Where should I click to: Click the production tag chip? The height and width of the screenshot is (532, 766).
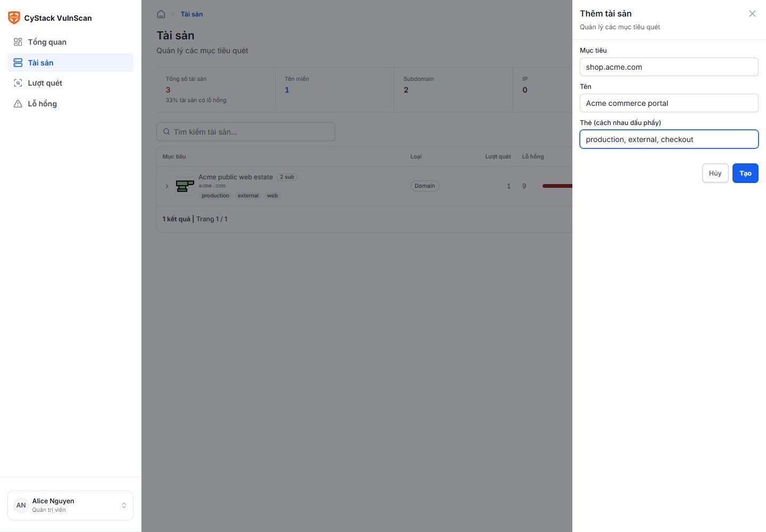click(x=215, y=196)
